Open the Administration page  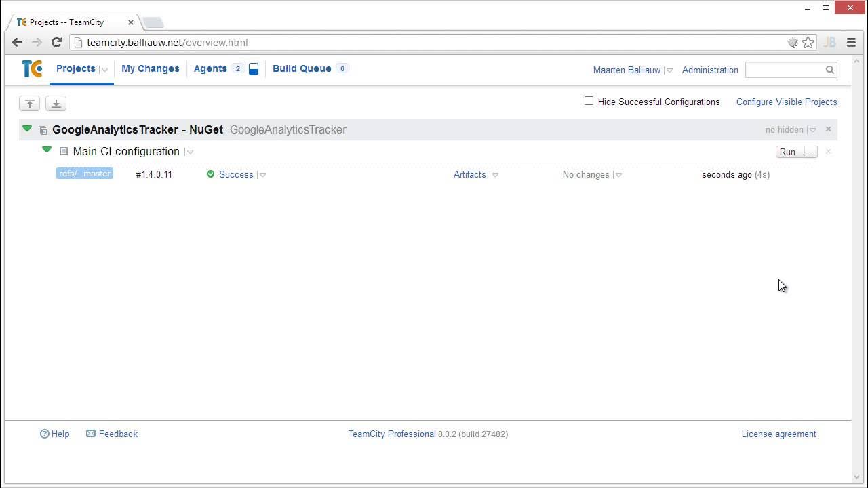click(710, 70)
